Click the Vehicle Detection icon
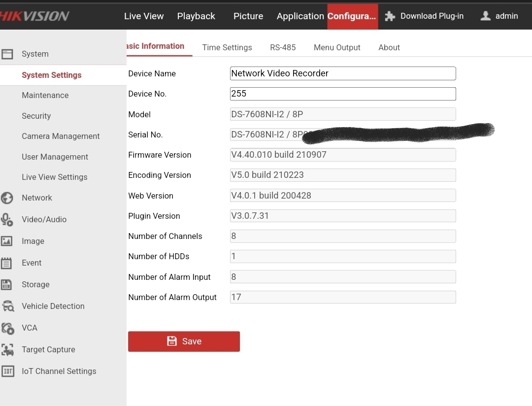Viewport: 532px width, 406px height. 8,306
